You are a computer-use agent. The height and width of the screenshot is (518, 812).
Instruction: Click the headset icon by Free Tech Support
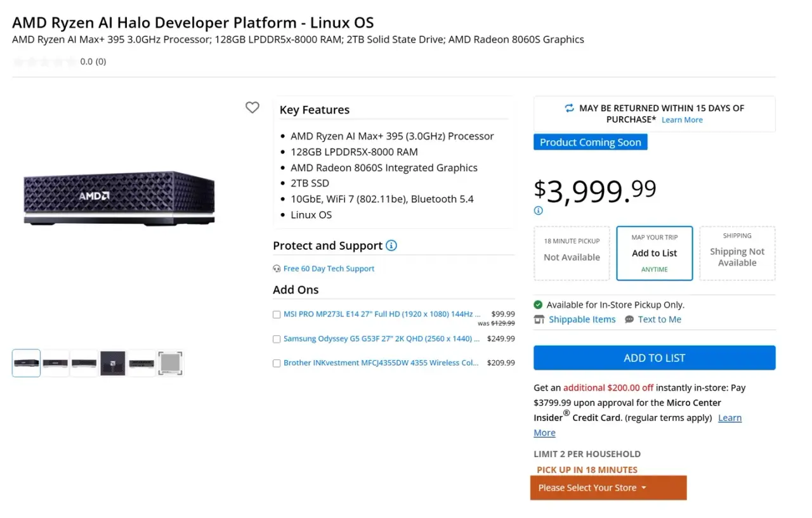277,269
